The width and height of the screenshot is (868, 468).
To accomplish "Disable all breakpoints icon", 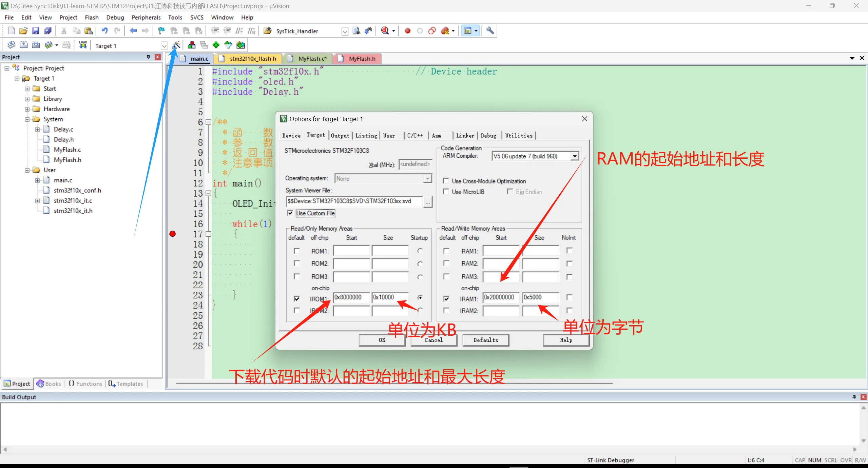I will 432,31.
